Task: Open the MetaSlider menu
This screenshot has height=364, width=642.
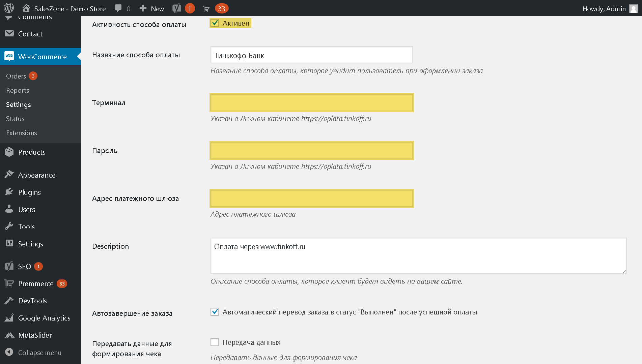Action: tap(35, 335)
